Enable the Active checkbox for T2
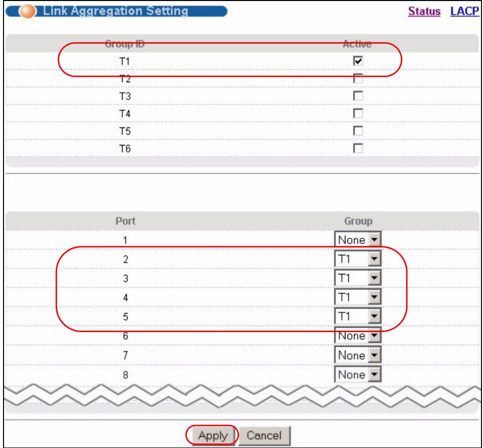The width and height of the screenshot is (483, 448). click(x=358, y=78)
